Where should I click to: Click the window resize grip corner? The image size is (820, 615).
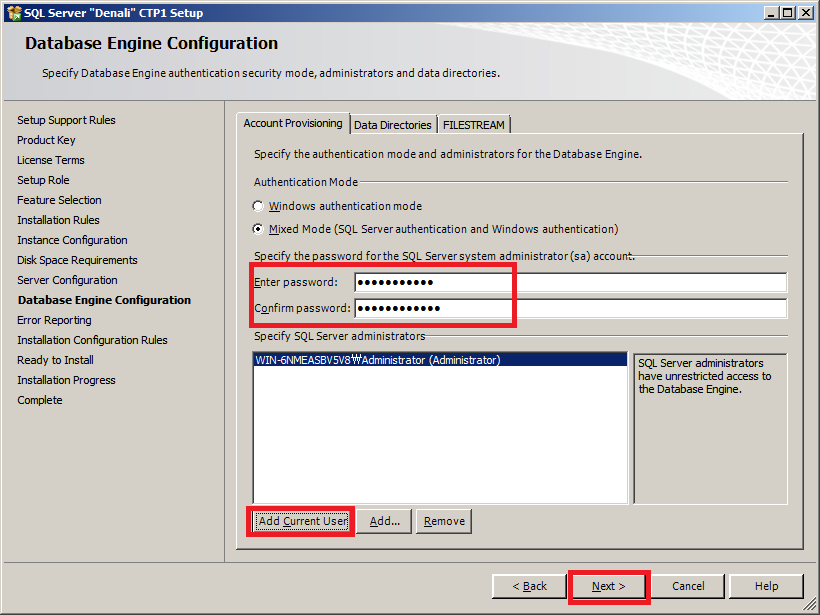point(810,606)
